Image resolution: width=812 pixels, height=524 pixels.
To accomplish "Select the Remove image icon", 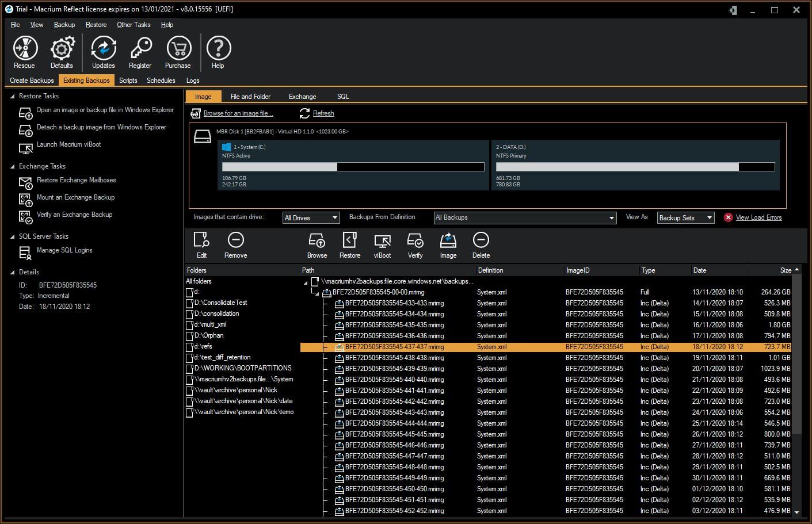I will [x=235, y=244].
